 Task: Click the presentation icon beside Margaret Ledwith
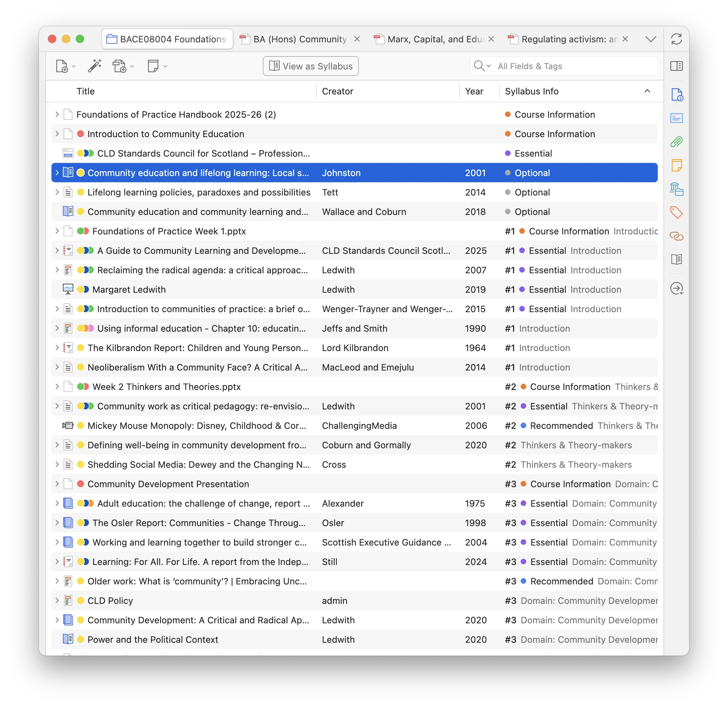pos(68,290)
